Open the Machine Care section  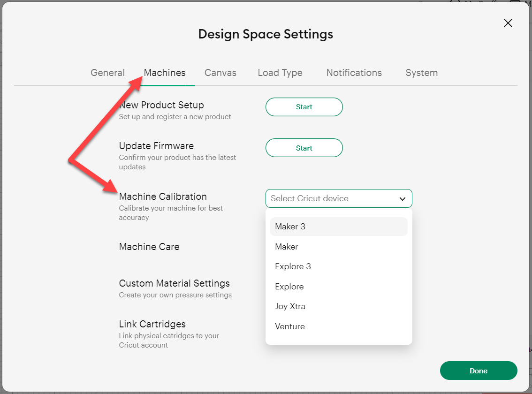[x=149, y=247]
